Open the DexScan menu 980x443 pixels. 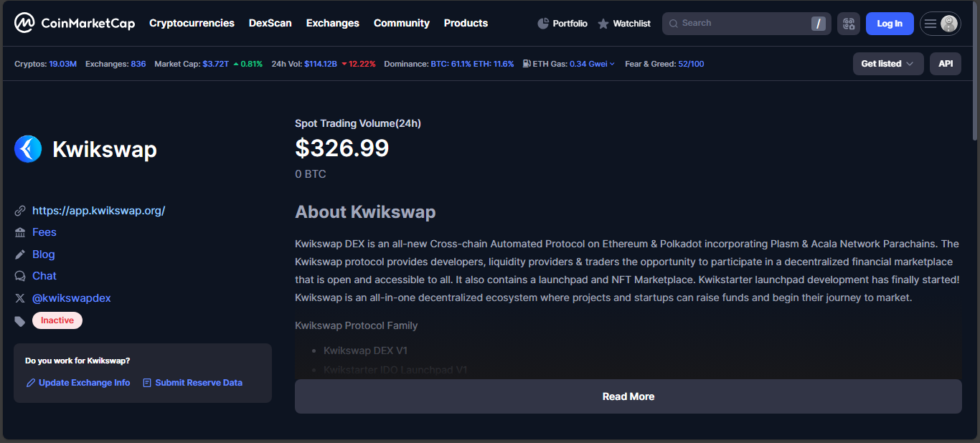(x=270, y=23)
